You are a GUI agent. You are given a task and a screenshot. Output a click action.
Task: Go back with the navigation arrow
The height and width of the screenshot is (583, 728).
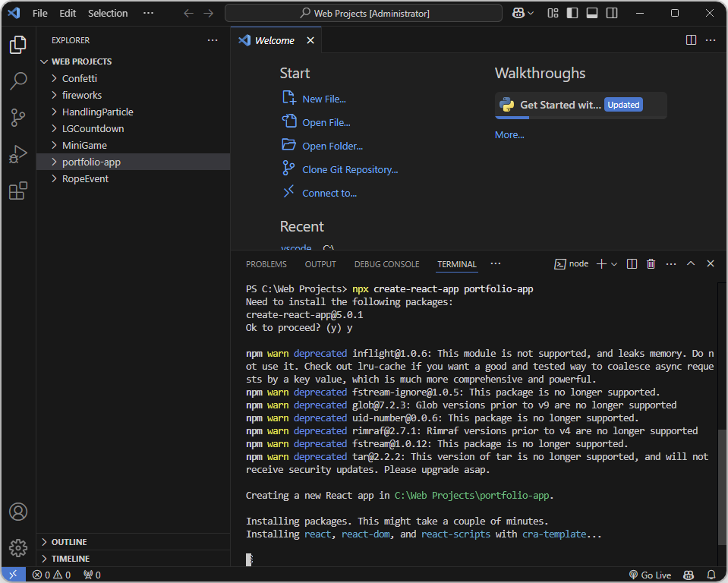click(188, 13)
